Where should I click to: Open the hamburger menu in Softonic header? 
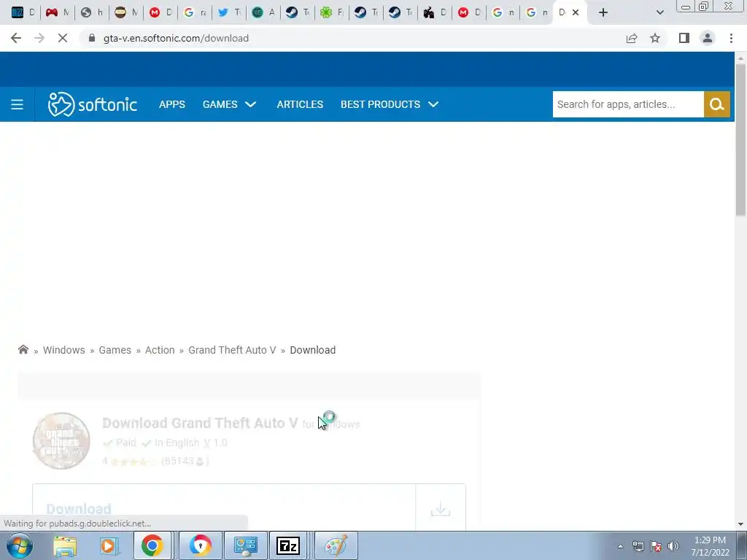click(x=18, y=104)
